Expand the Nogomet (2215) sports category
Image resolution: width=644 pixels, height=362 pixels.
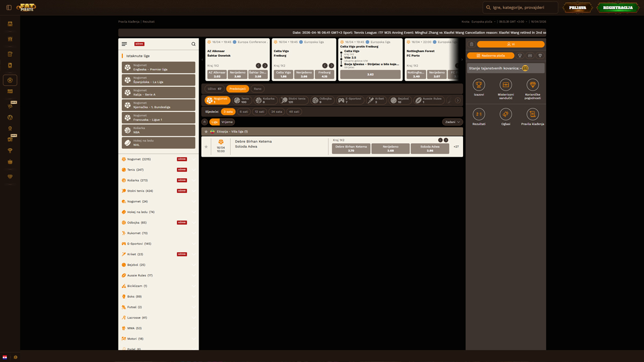click(x=138, y=159)
